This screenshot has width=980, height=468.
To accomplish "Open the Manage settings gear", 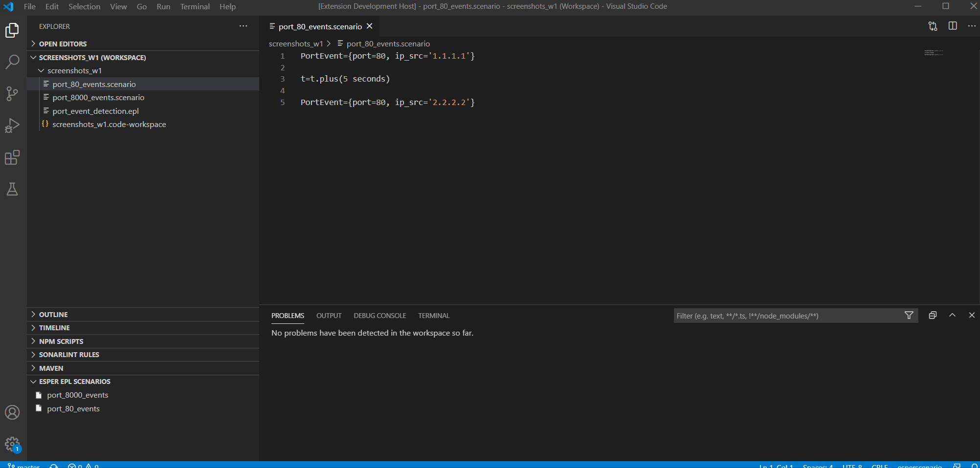I will coord(12,445).
